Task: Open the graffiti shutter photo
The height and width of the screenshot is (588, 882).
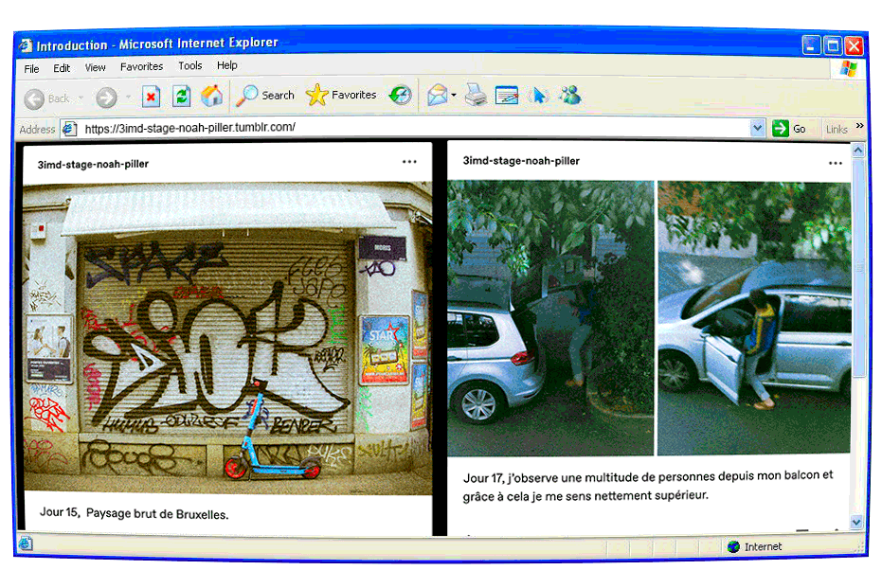Action: click(x=226, y=336)
